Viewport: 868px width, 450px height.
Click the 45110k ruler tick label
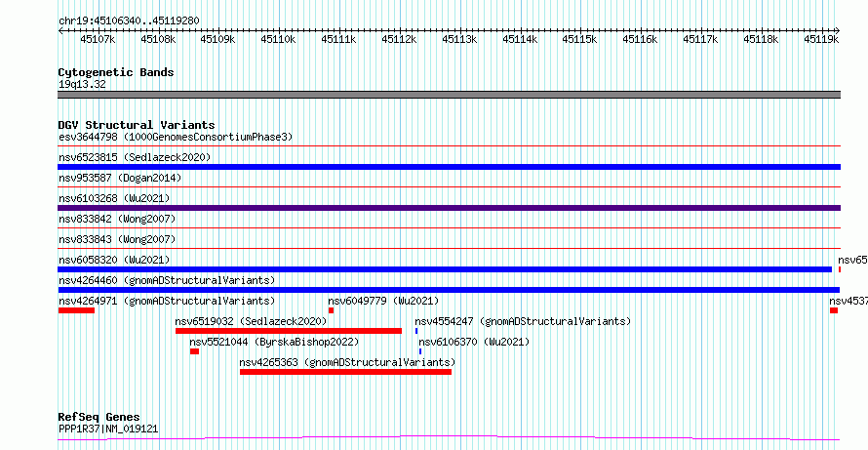[x=278, y=39]
